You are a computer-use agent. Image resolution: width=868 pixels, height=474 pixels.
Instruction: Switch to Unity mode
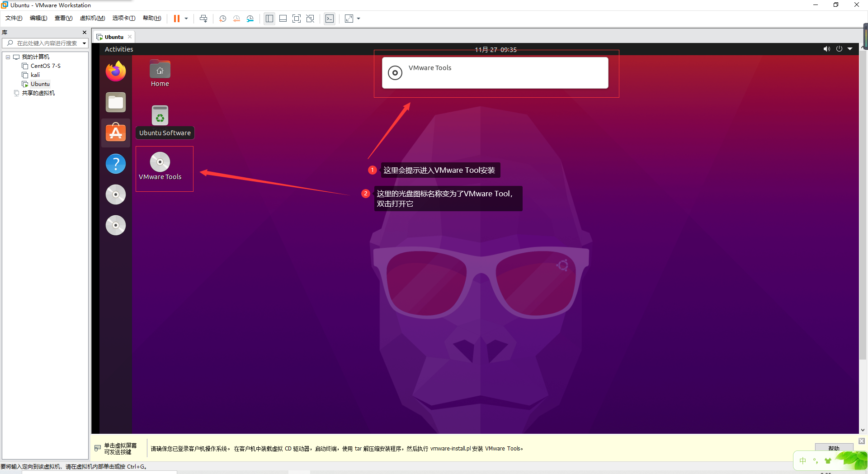pyautogui.click(x=310, y=19)
